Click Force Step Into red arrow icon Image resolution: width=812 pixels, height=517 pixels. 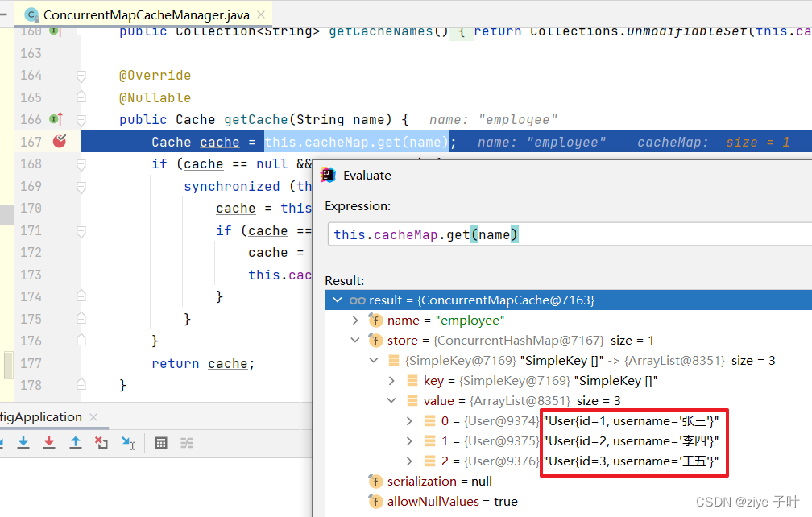(x=49, y=442)
